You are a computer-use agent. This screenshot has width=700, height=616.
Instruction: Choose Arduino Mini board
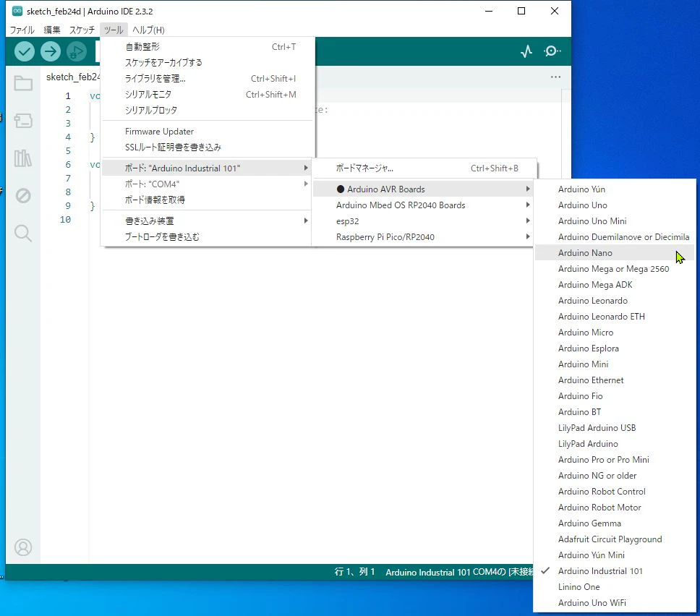tap(615, 364)
